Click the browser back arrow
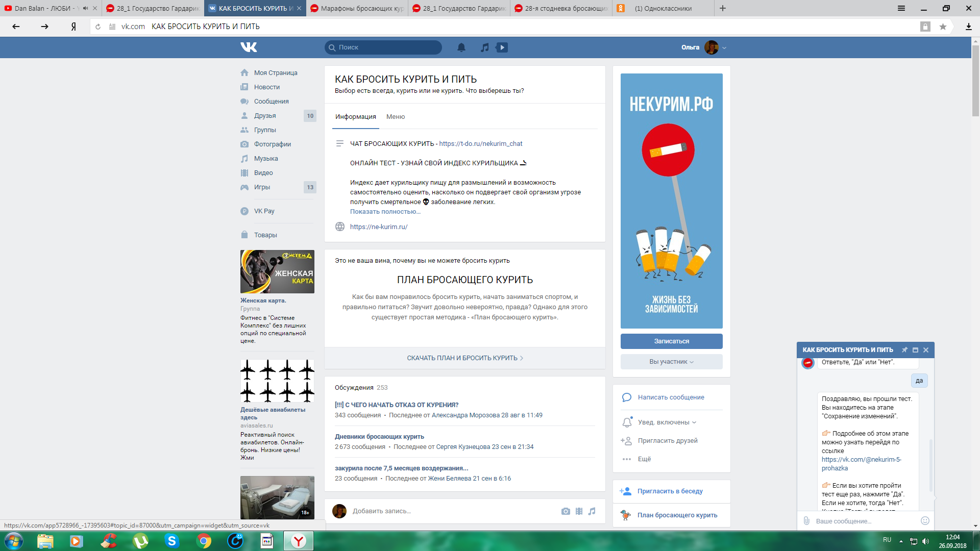 coord(16,27)
